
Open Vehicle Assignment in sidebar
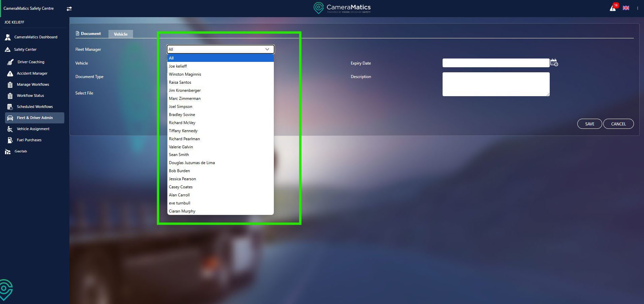pyautogui.click(x=33, y=129)
